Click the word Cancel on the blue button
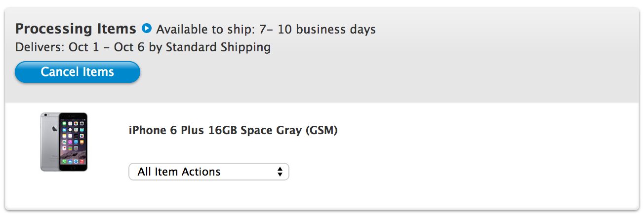The image size is (644, 215). click(57, 72)
